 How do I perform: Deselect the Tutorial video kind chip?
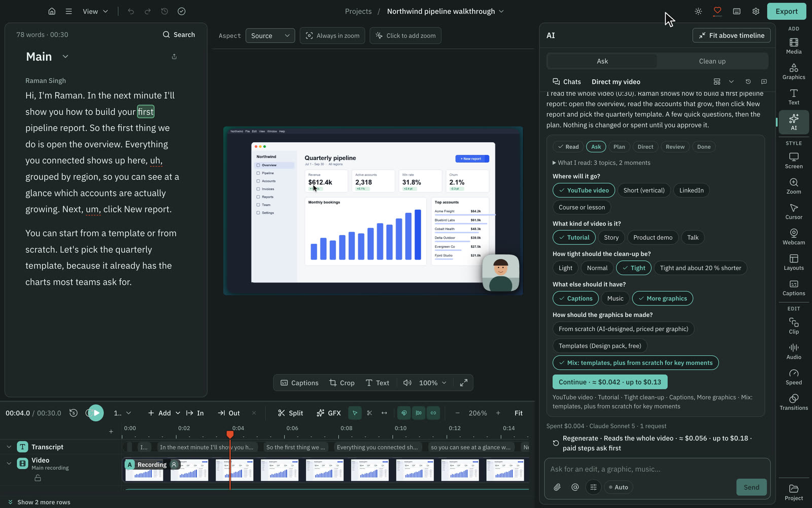tap(574, 238)
